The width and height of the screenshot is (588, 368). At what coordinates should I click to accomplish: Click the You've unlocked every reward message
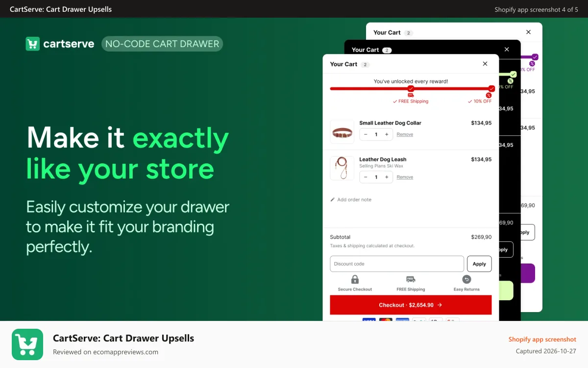[x=411, y=81]
